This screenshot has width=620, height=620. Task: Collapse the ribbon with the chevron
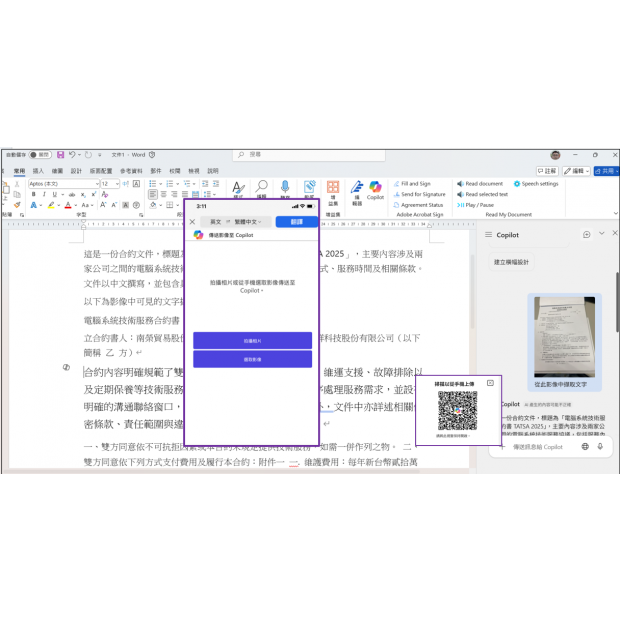point(615,213)
